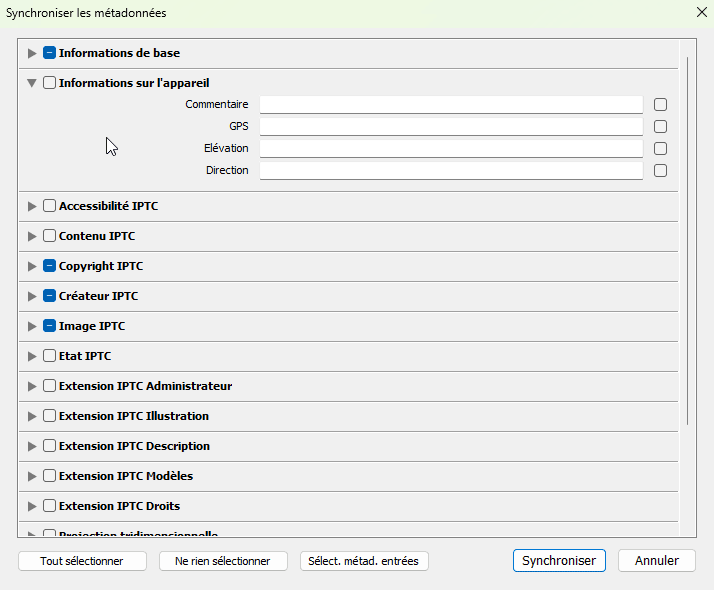Check the Accessibilité IPTC checkbox

(x=49, y=206)
